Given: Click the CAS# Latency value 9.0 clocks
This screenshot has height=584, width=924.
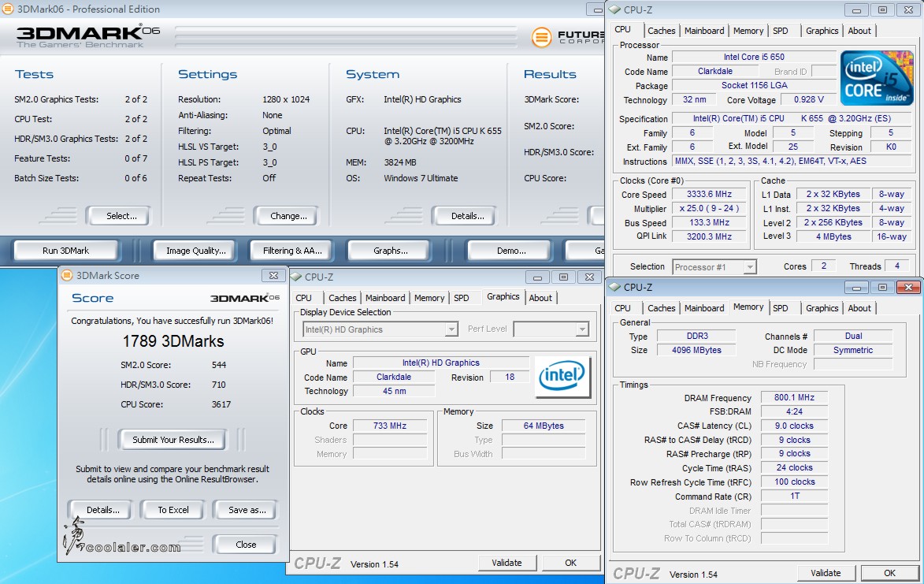Looking at the screenshot, I should pos(794,426).
